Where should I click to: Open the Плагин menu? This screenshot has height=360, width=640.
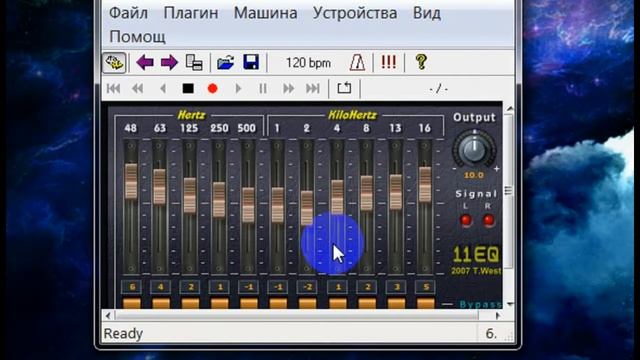pos(191,13)
